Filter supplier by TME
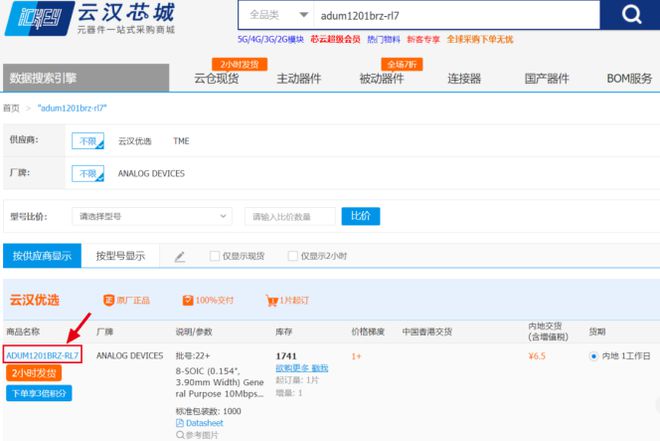Screen dimensions: 660x441 (x=181, y=141)
